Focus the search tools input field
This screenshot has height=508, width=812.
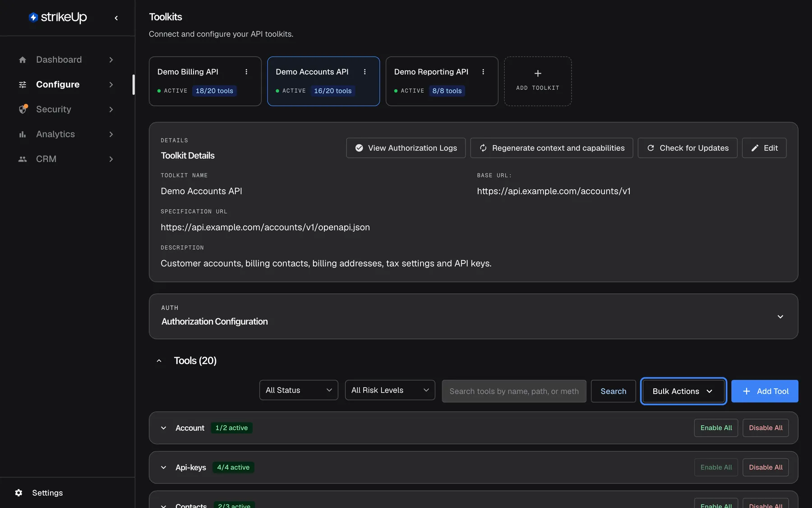coord(514,391)
